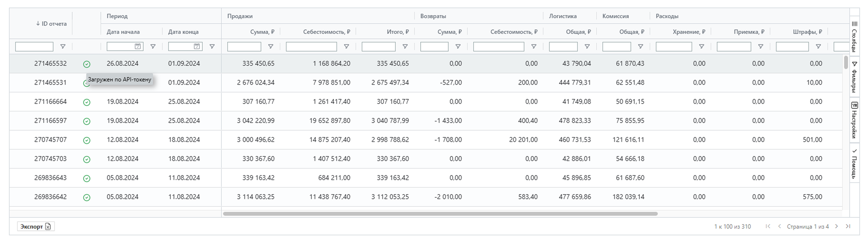Jump to the last page of results

tap(848, 226)
